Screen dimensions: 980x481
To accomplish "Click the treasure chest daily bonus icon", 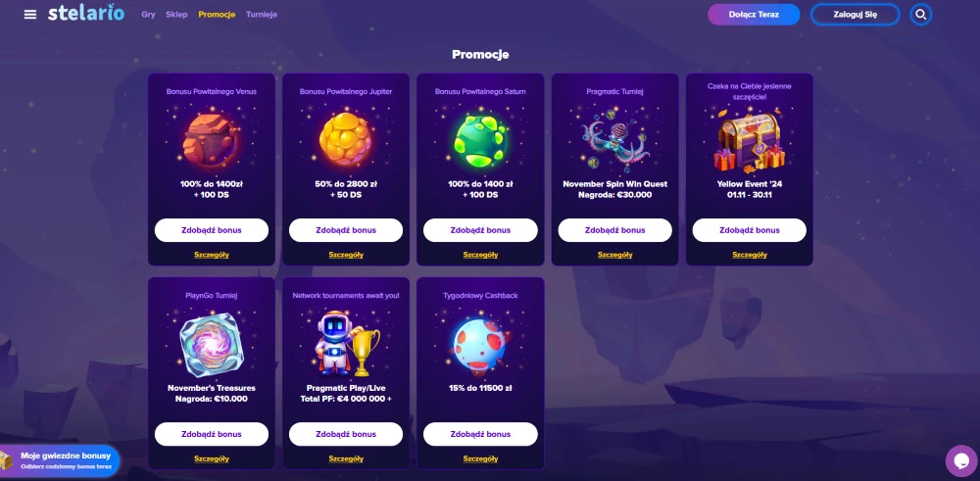I will click(5, 460).
